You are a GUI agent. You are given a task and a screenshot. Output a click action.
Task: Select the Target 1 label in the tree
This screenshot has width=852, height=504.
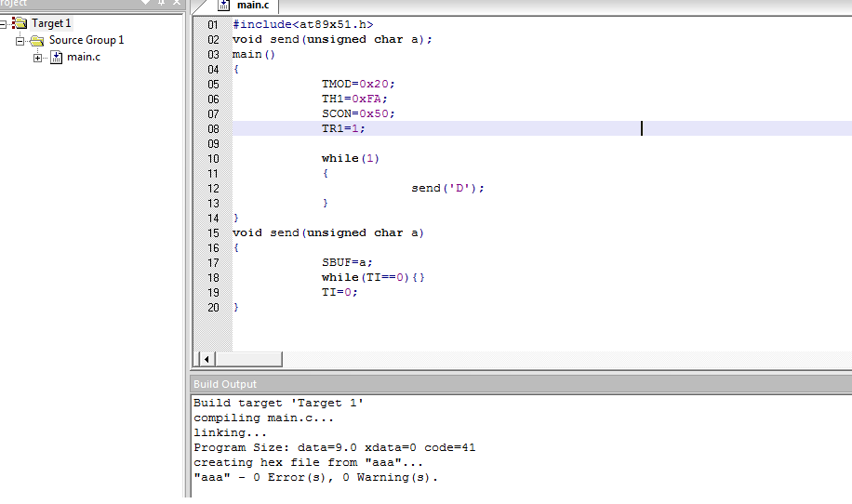tap(51, 23)
